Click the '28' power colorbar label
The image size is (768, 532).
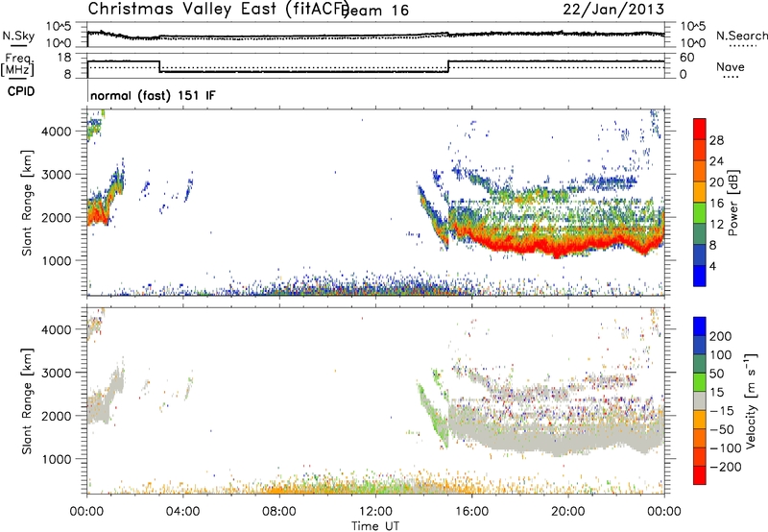click(716, 140)
